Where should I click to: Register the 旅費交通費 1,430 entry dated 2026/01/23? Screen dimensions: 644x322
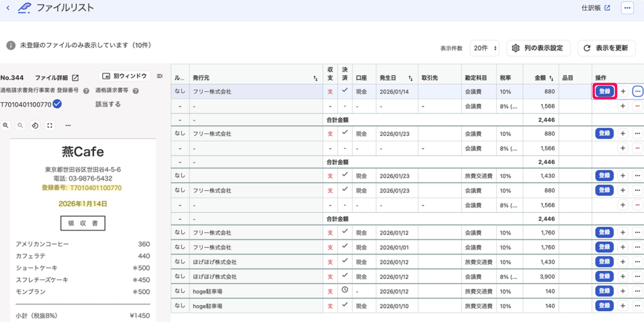point(605,175)
